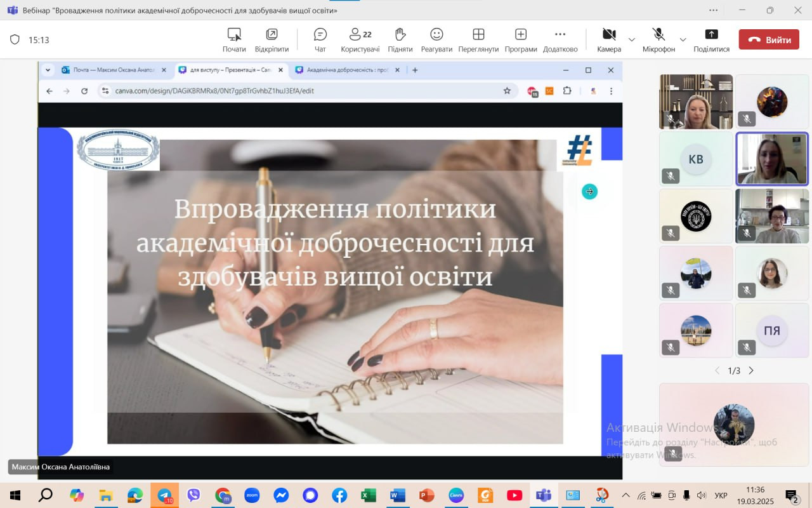Click the Почати pop-out icon

click(234, 39)
